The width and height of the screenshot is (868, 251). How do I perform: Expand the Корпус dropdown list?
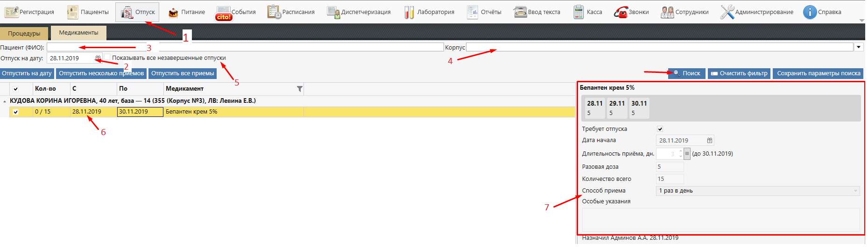[859, 47]
